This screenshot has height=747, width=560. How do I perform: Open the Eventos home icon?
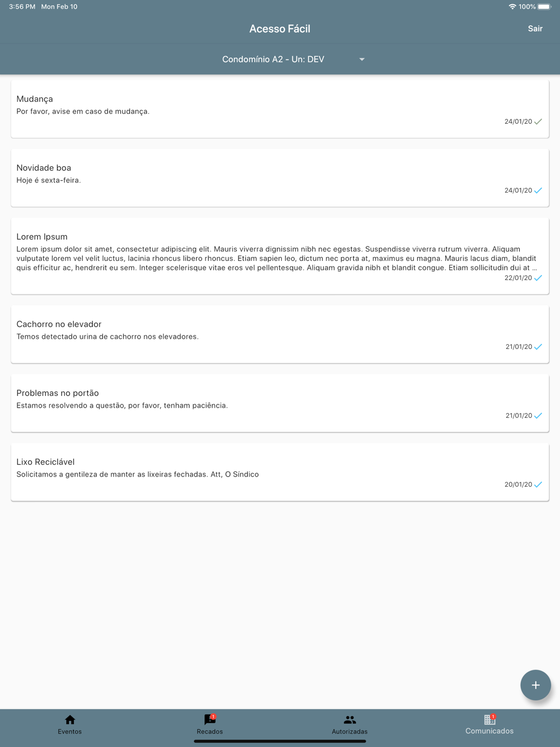tap(70, 720)
